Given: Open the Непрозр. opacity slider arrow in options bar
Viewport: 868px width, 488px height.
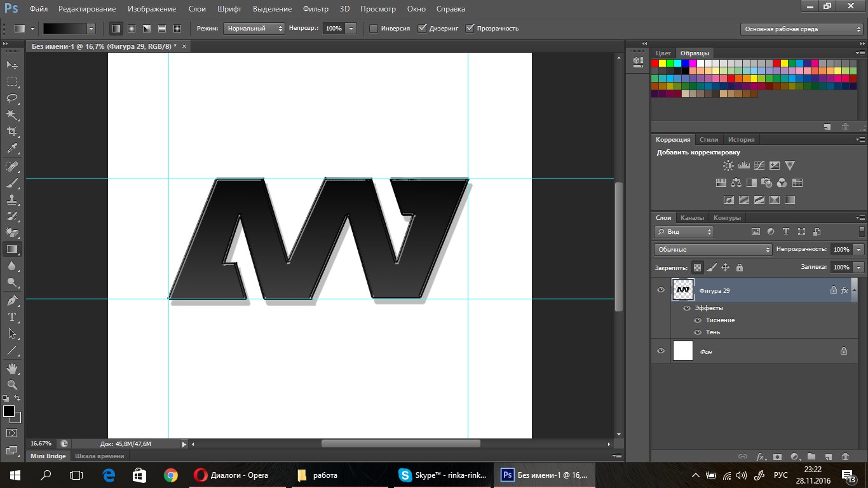Looking at the screenshot, I should [x=351, y=29].
